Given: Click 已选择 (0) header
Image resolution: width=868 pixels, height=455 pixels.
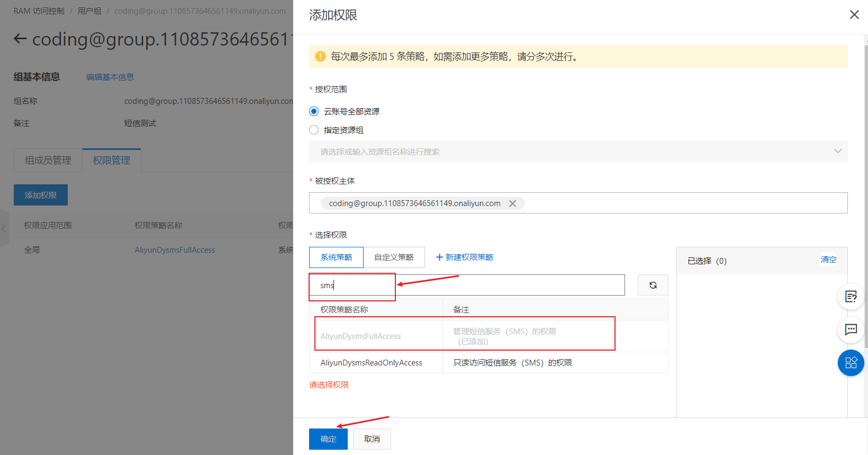Looking at the screenshot, I should (x=707, y=261).
